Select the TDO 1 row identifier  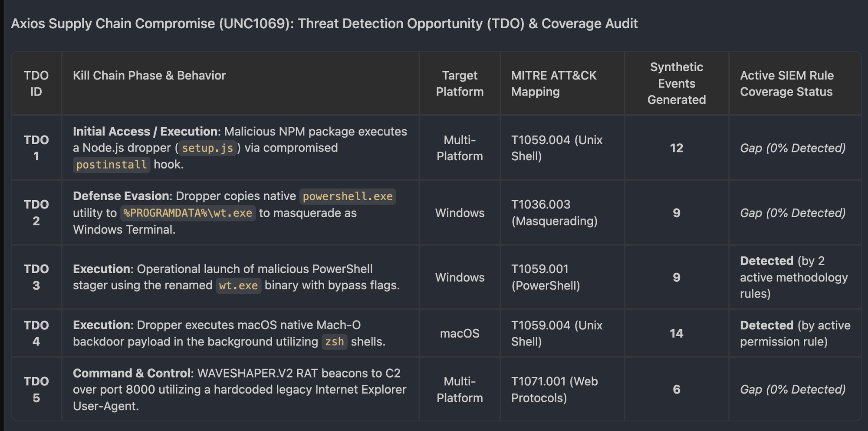coord(36,148)
